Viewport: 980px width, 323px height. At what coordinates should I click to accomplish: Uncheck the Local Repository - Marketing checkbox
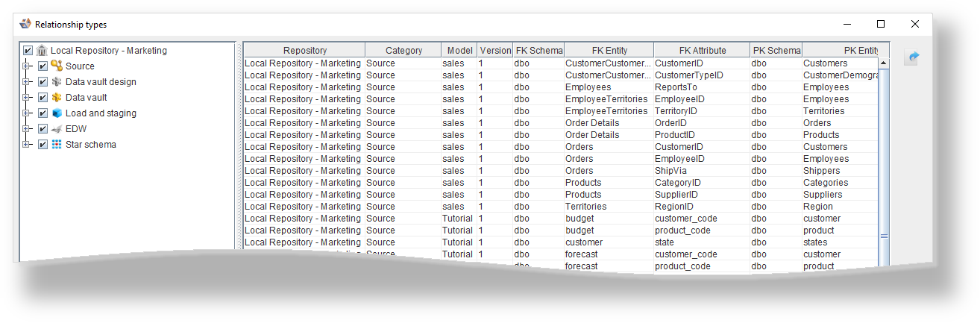[28, 51]
